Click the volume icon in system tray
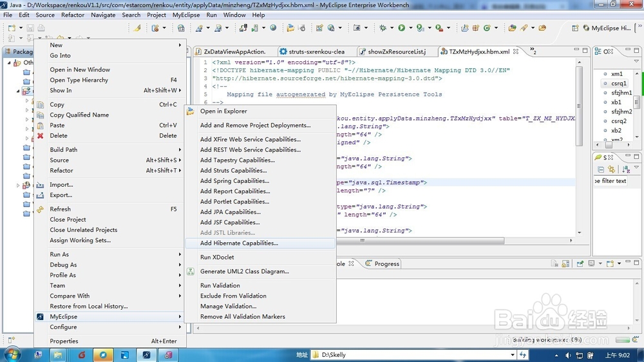The width and height of the screenshot is (644, 362). (x=568, y=355)
